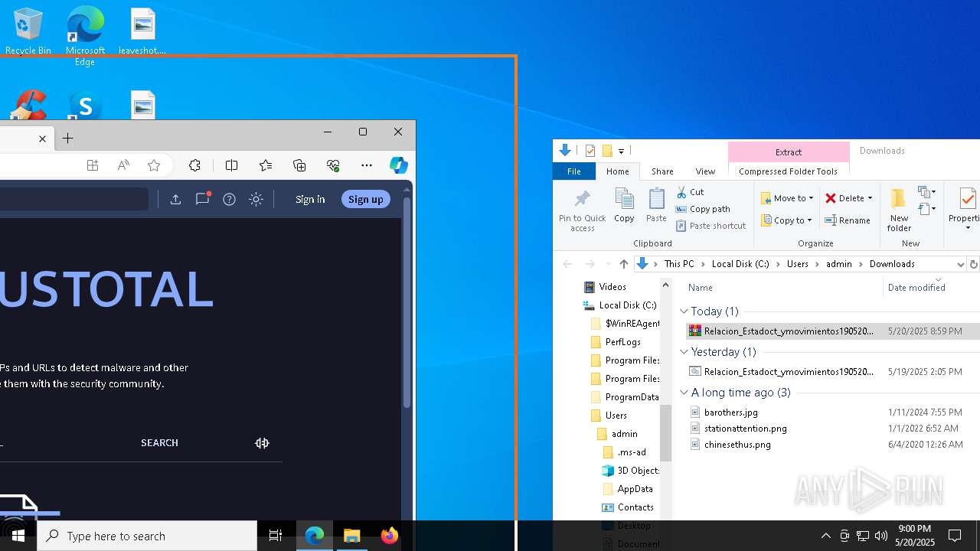The width and height of the screenshot is (980, 551).
Task: Open VirusTotal notifications chat icon
Action: pyautogui.click(x=202, y=199)
